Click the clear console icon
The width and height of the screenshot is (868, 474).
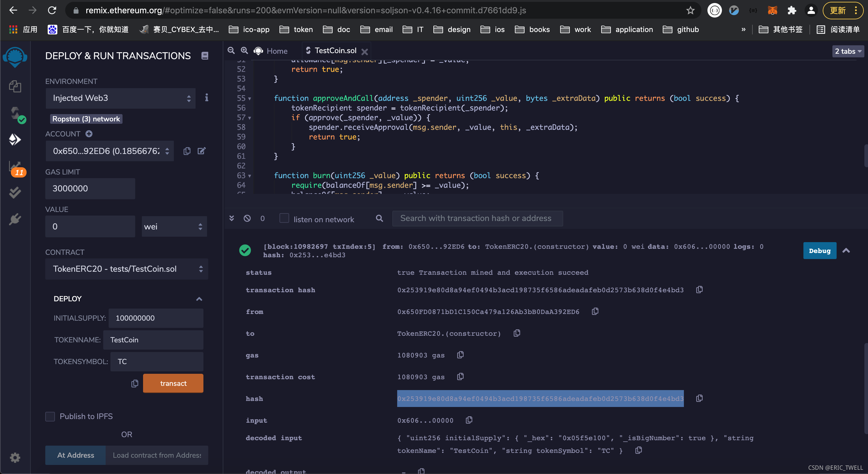pos(247,219)
